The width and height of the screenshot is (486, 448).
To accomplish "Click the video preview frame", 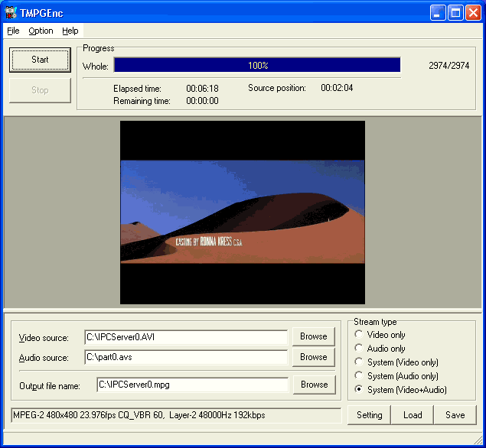I will 243,213.
